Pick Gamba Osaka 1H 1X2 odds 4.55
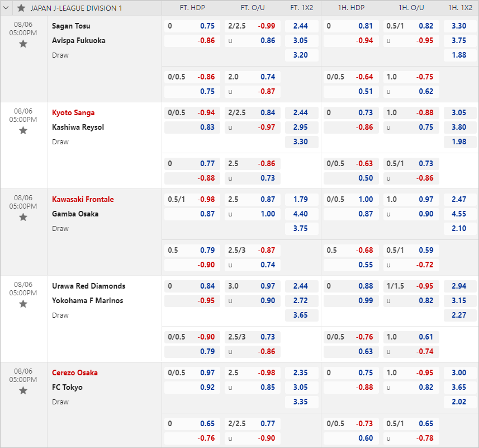 click(460, 214)
